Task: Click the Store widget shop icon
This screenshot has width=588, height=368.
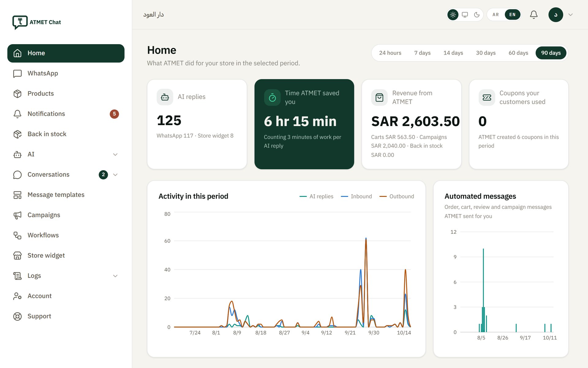Action: click(x=17, y=255)
